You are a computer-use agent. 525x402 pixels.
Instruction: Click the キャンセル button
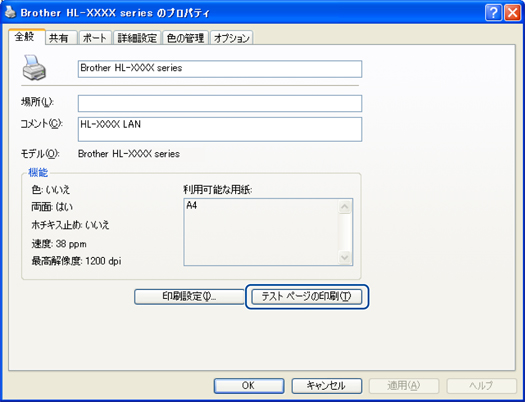pyautogui.click(x=326, y=386)
